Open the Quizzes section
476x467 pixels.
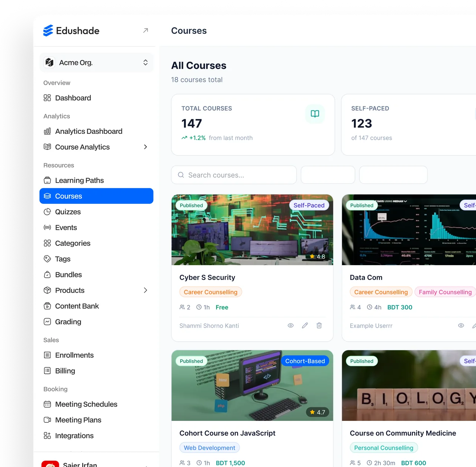click(x=96, y=212)
